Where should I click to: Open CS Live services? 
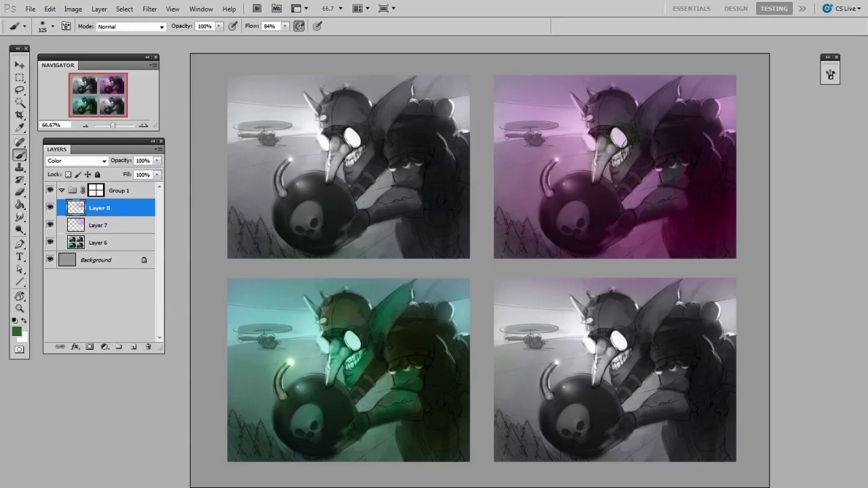point(843,8)
